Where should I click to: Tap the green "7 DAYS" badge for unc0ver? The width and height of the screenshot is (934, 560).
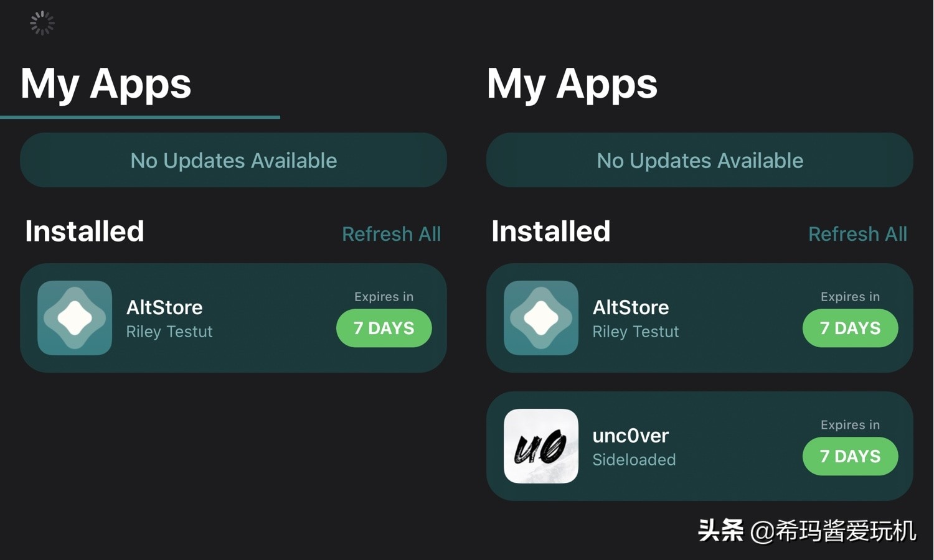point(851,456)
